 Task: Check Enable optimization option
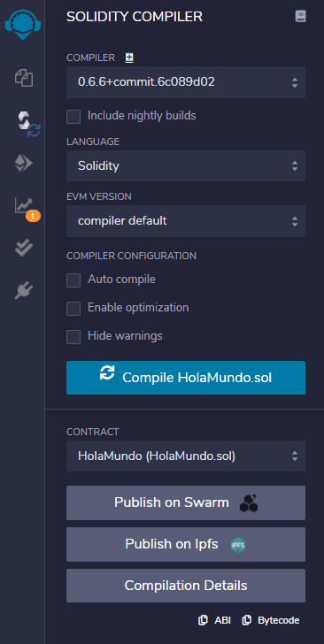click(73, 309)
